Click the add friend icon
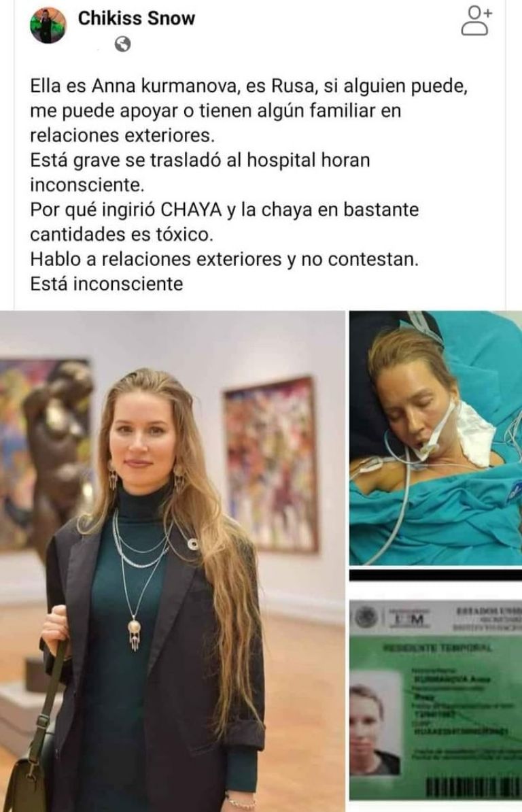Screen dimensions: 522x812 475,20
